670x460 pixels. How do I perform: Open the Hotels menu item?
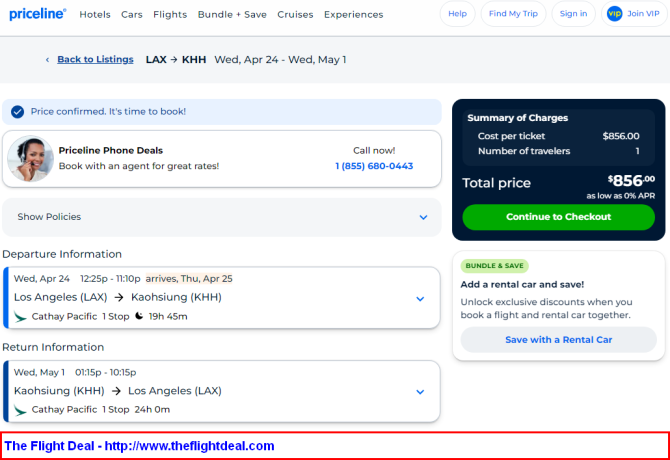pyautogui.click(x=95, y=15)
